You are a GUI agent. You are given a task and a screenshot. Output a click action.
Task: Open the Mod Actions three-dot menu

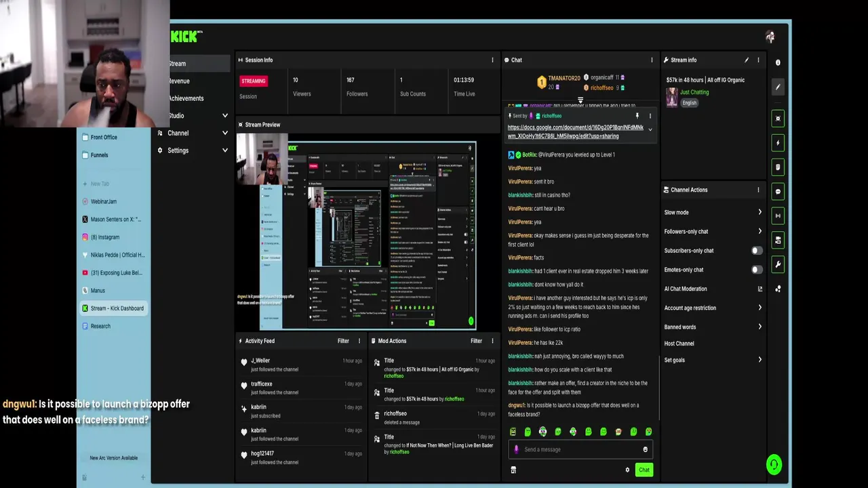pos(492,341)
